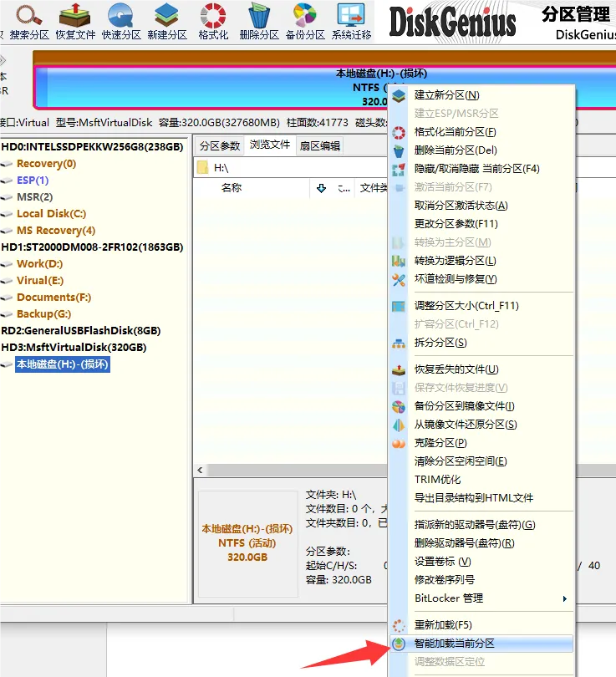Viewport: 616px width, 677px height.
Task: Click the icon beside 建立新分区(N)
Action: 399,95
